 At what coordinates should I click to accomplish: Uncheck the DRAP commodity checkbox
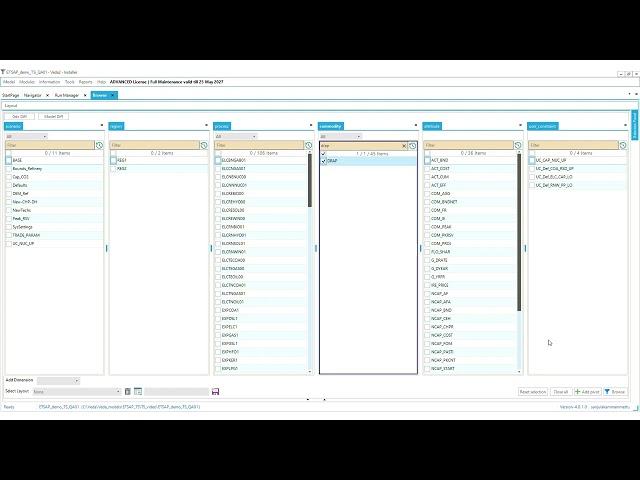324,161
